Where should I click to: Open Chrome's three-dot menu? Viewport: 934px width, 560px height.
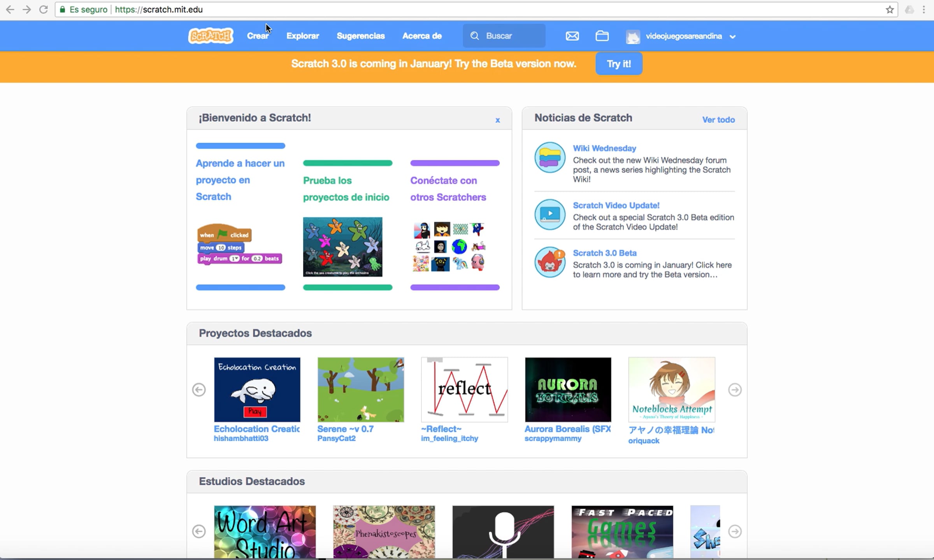924,10
